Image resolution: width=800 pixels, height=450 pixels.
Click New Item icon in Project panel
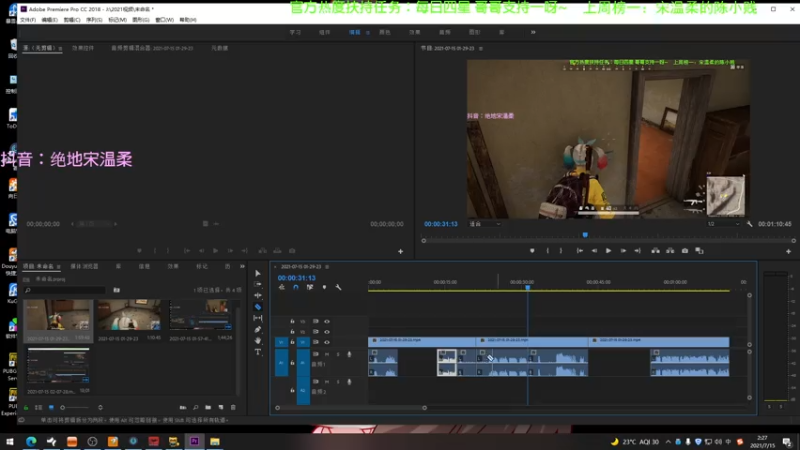(x=221, y=407)
